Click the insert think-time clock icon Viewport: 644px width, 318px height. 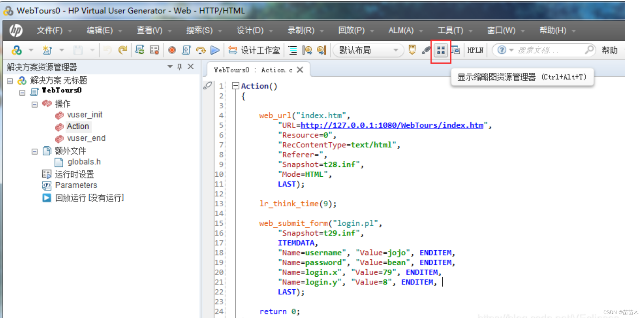(307, 50)
